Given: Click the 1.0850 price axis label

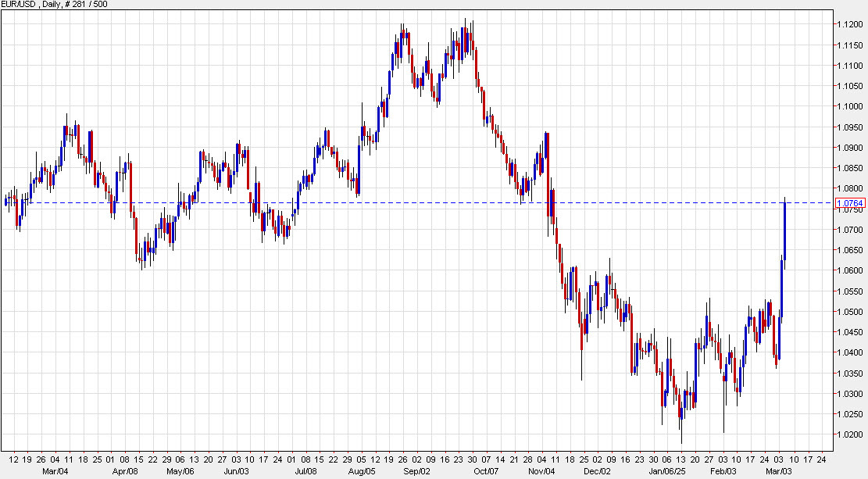Looking at the screenshot, I should 850,168.
